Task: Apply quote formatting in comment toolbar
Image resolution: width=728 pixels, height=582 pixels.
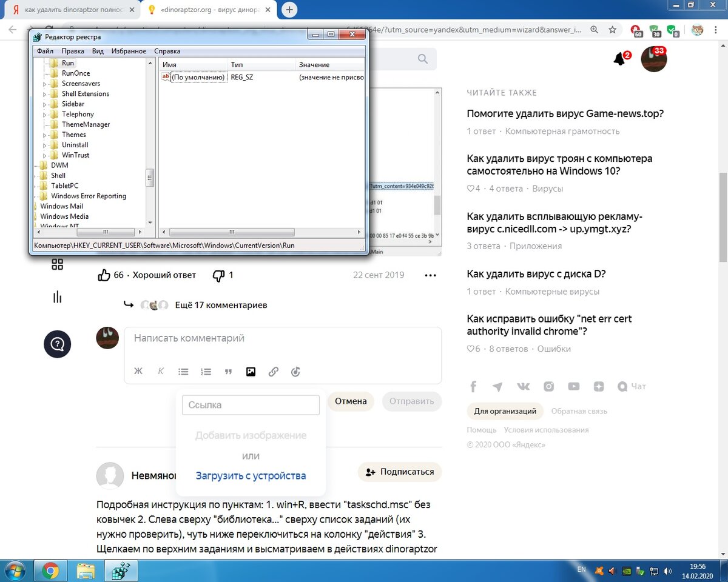Action: pyautogui.click(x=228, y=372)
